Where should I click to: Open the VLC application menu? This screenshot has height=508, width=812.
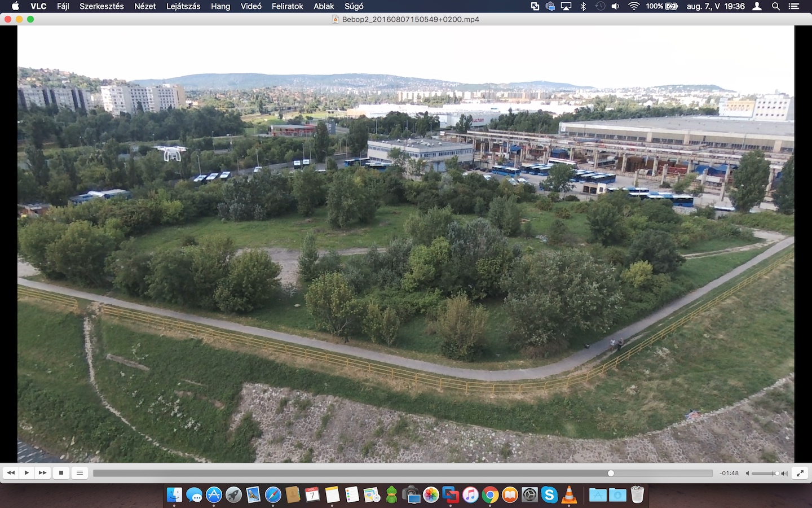click(x=38, y=6)
